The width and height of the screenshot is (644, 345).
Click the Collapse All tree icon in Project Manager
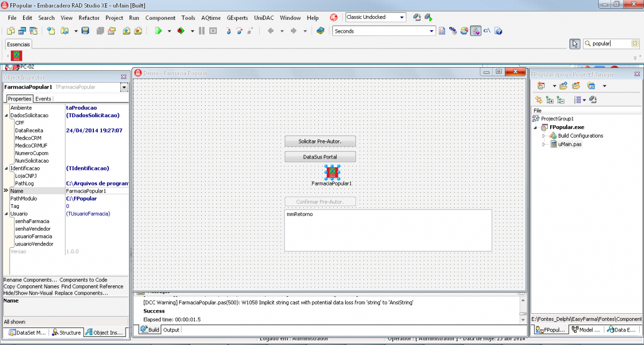tap(560, 99)
